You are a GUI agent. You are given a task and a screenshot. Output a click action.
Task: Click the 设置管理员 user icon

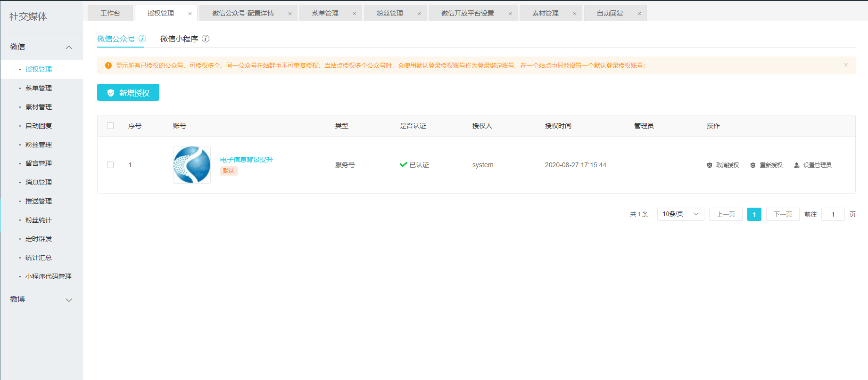point(797,165)
